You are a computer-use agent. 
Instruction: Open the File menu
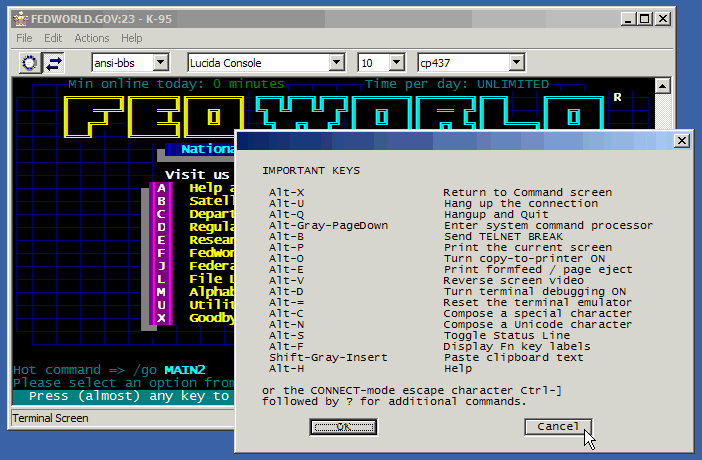coord(24,38)
